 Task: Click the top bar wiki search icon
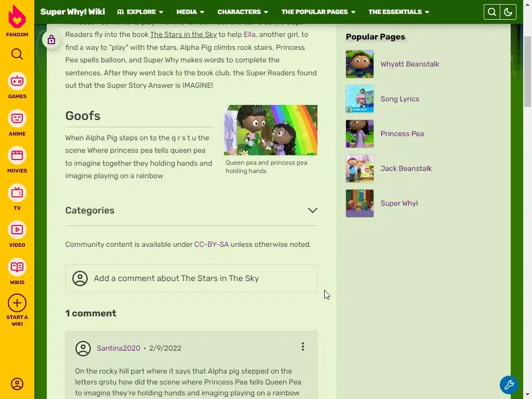click(492, 12)
